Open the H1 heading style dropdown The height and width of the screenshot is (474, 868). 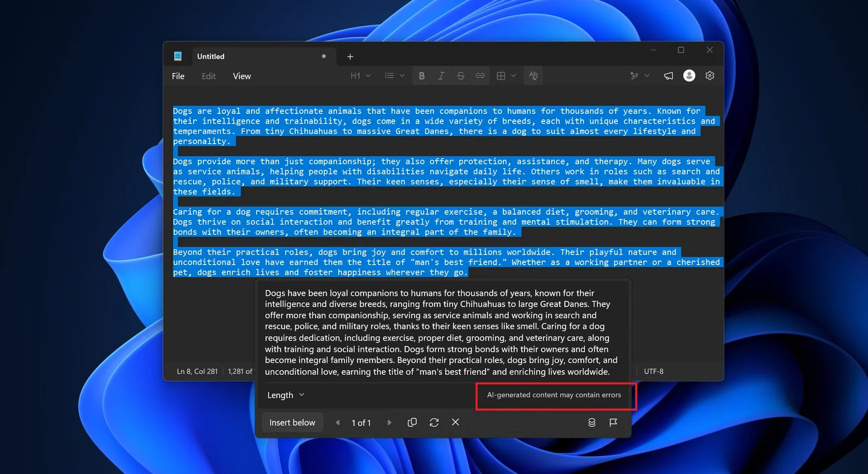[361, 76]
